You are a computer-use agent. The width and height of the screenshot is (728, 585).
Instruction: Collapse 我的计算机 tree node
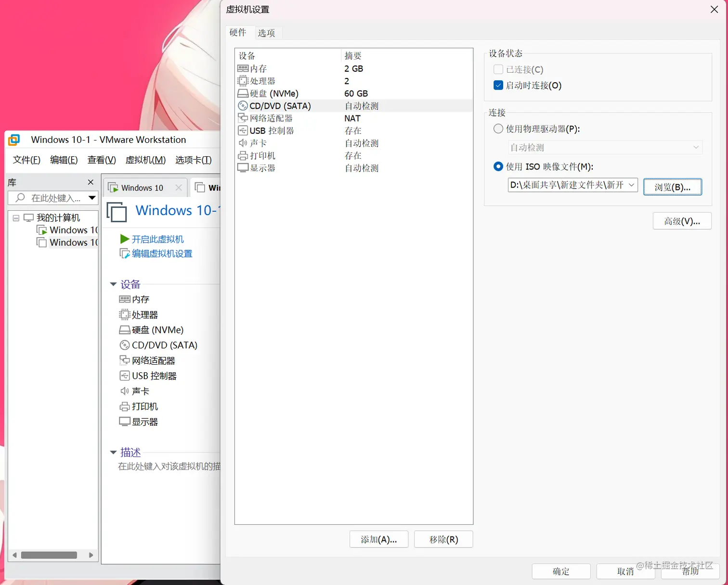16,218
